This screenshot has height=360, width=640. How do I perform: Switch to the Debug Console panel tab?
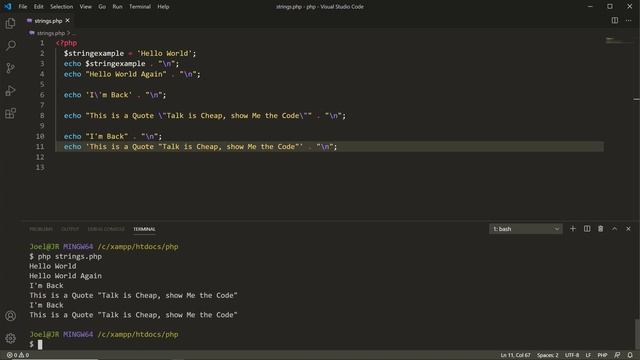pos(106,229)
